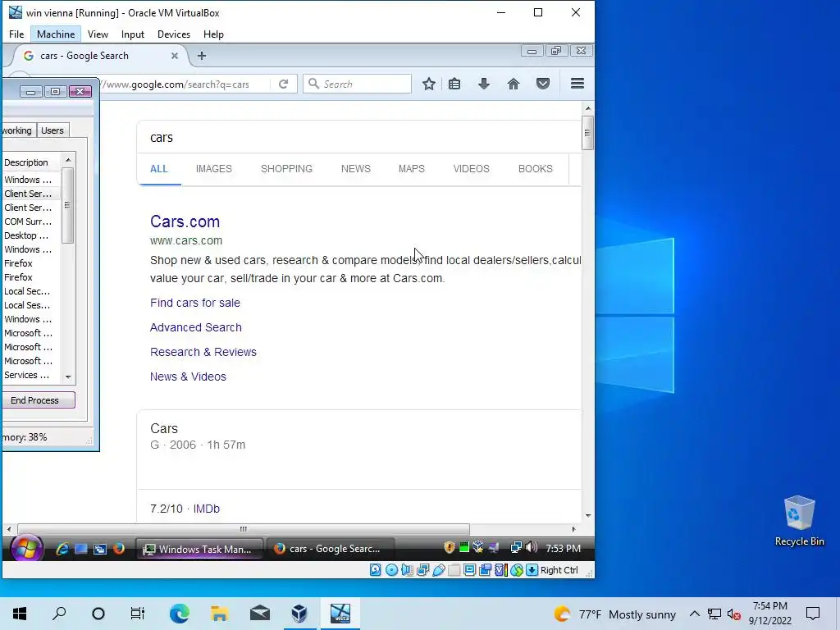Click the VirtualBox mouse integration status icon
This screenshot has width=840, height=630.
(x=516, y=570)
